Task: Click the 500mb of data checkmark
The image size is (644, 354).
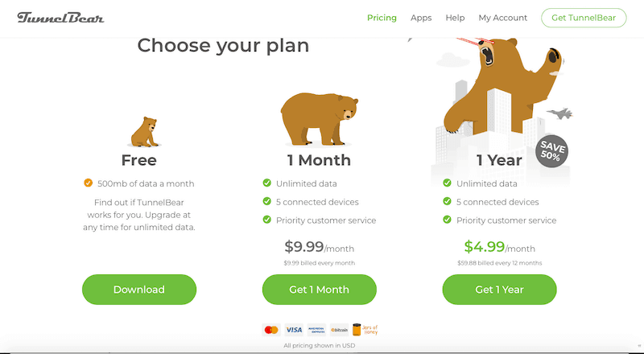Action: (89, 183)
